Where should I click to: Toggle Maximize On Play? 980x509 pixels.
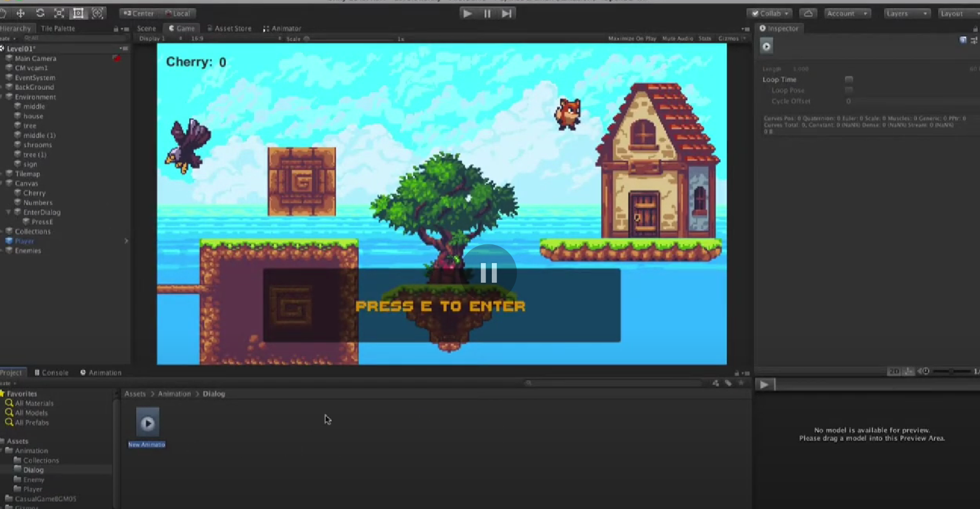632,39
